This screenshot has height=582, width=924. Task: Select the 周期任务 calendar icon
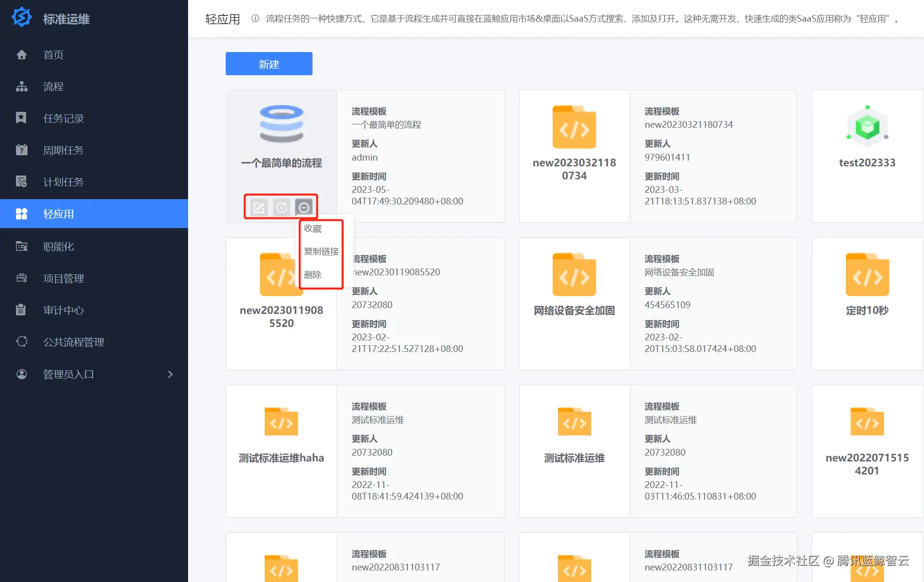tap(22, 150)
